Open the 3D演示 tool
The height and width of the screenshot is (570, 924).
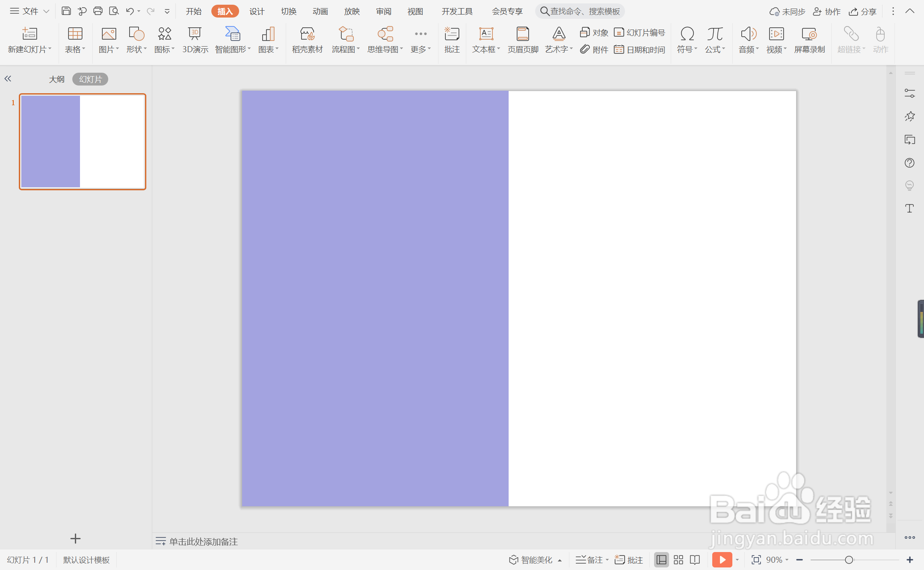point(195,40)
